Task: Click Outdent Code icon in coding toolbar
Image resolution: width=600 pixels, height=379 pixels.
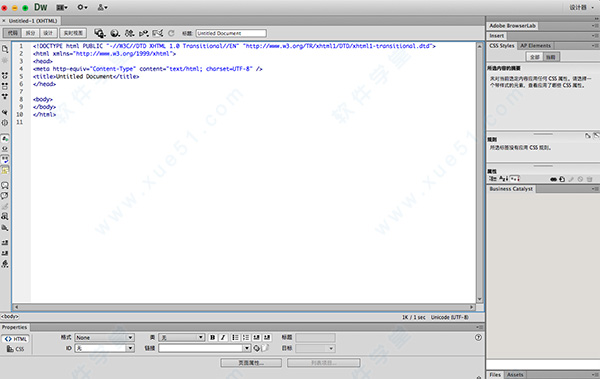Action: pyautogui.click(x=5, y=253)
